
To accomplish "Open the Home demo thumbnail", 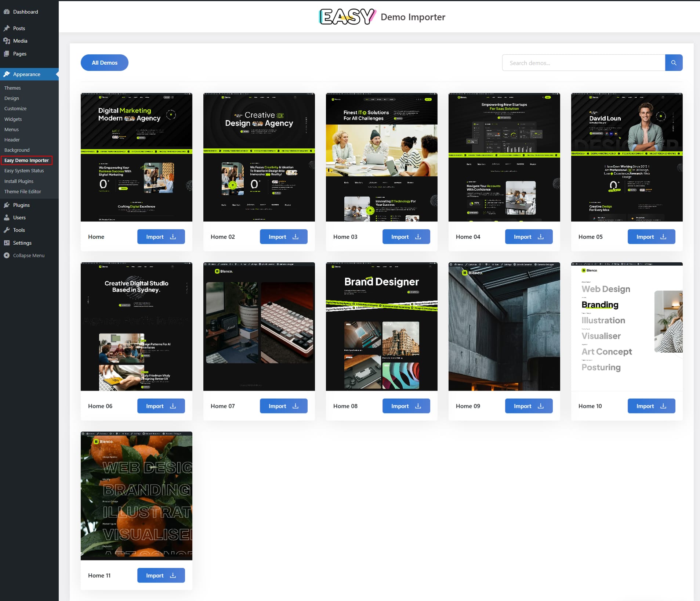I will 137,157.
